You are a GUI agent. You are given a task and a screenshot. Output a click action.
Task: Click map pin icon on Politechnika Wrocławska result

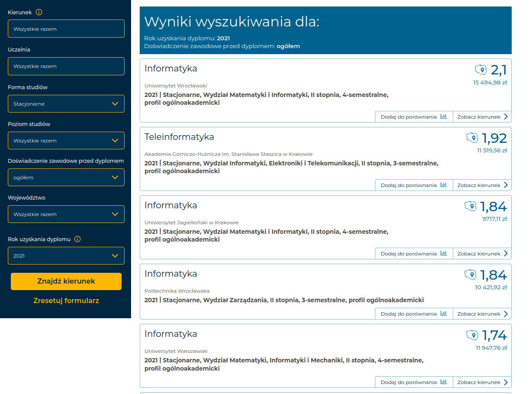[470, 275]
